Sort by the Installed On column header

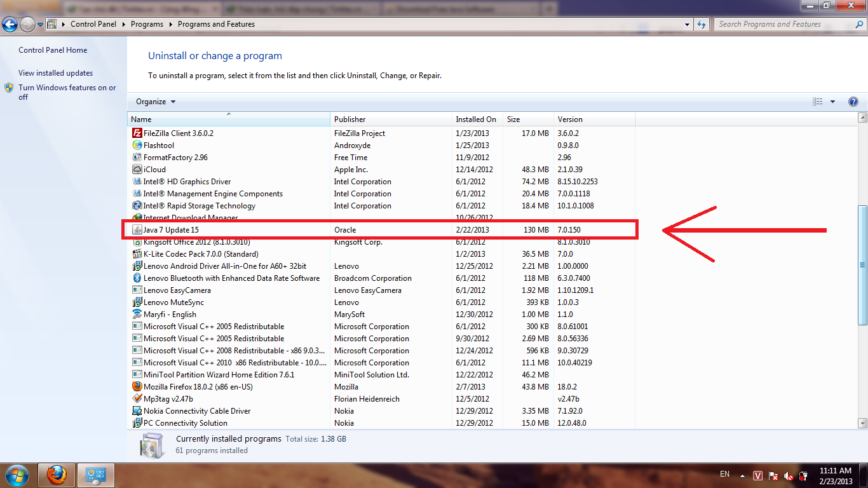[477, 119]
